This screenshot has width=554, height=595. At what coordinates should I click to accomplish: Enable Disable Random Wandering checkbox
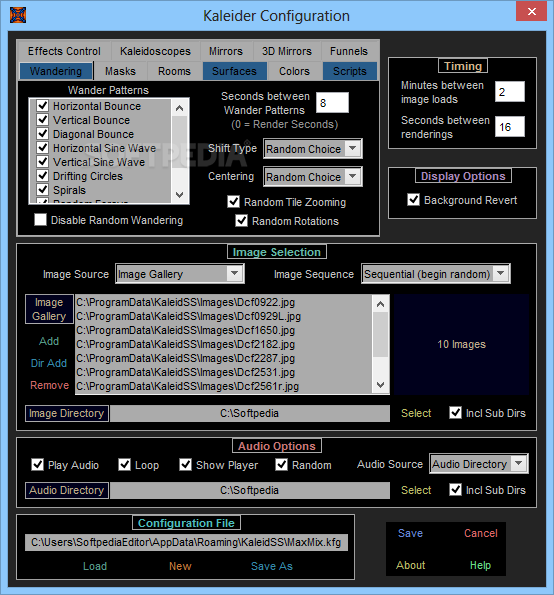[x=40, y=220]
